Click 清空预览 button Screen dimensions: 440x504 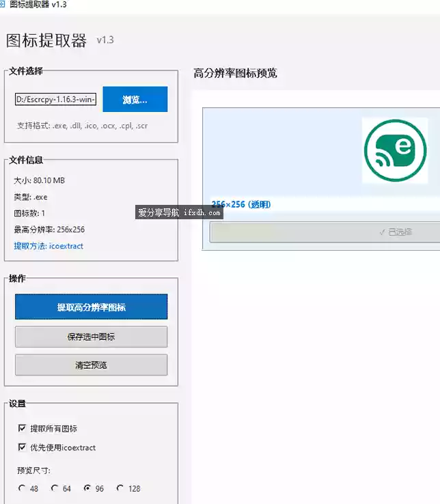(91, 365)
